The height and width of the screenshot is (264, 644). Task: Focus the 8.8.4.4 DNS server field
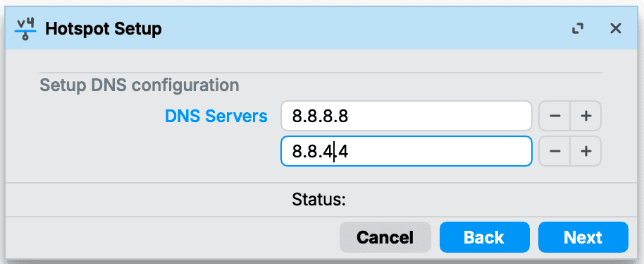tap(406, 151)
